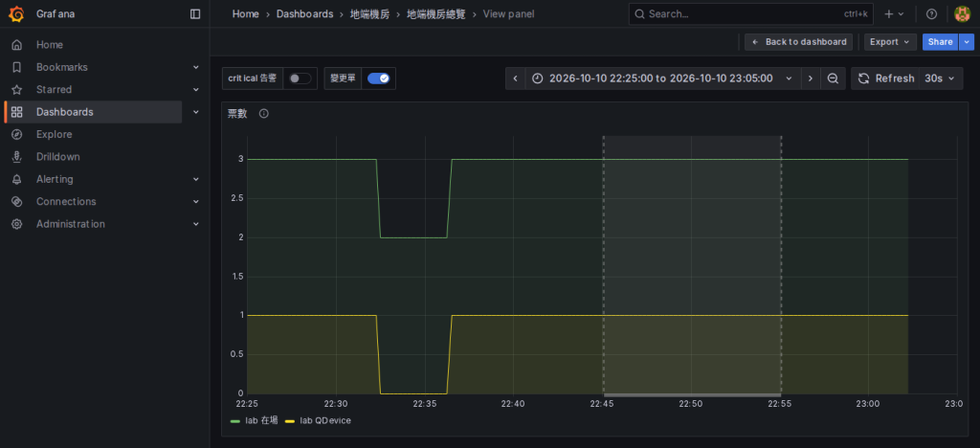Click the Starred star icon
Viewport: 980px width, 448px height.
tap(17, 90)
